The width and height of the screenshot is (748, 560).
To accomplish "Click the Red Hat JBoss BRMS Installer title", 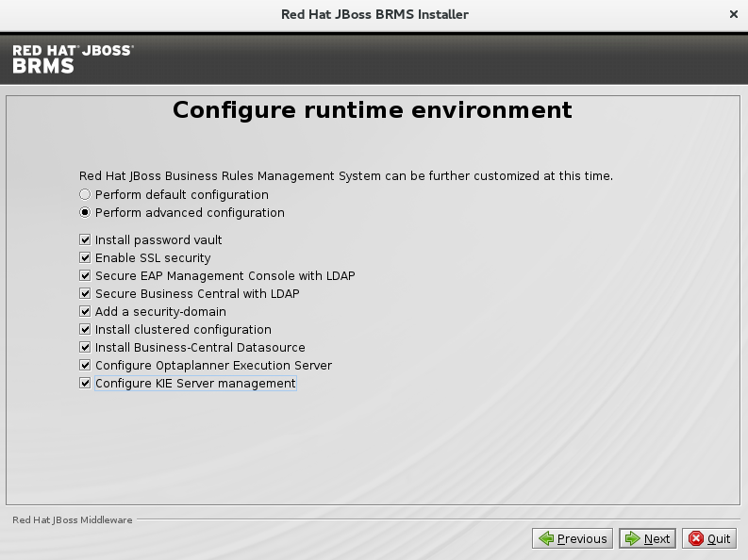I will coord(374,14).
